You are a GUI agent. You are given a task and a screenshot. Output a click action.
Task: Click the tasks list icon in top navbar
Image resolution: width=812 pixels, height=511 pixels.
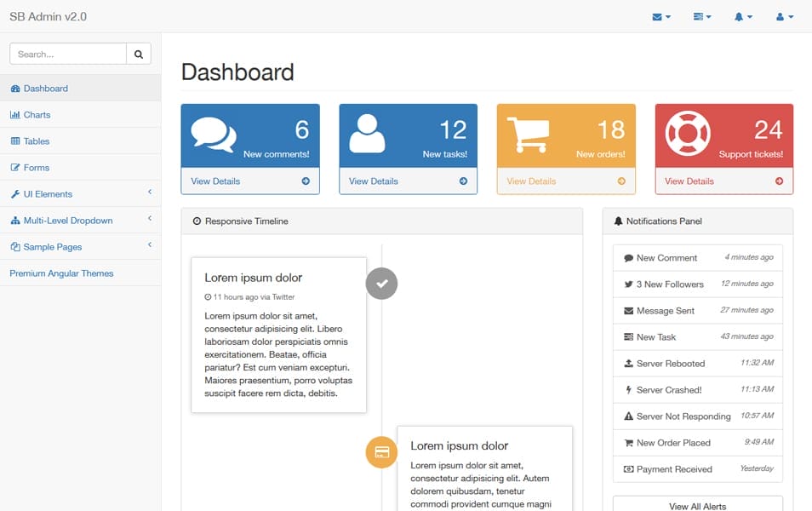pos(699,16)
